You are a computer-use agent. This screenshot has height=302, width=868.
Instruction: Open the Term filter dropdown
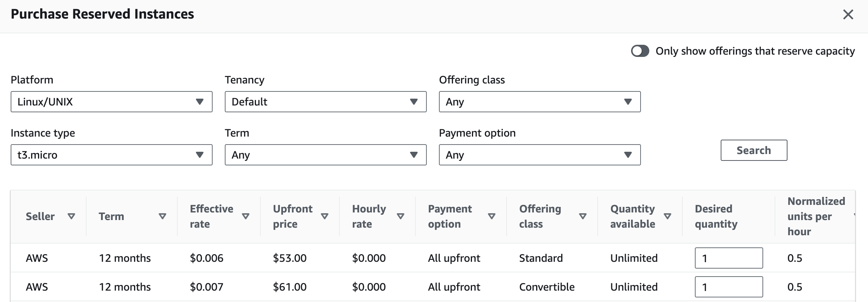325,155
